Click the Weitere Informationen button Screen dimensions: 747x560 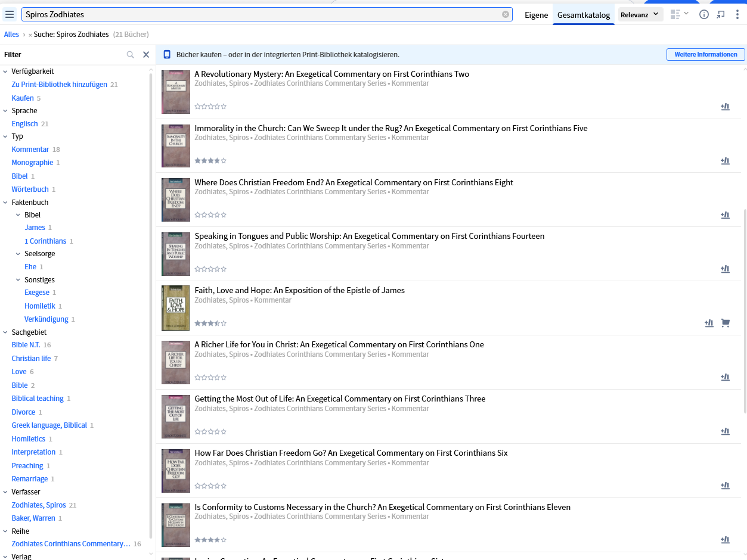(706, 54)
